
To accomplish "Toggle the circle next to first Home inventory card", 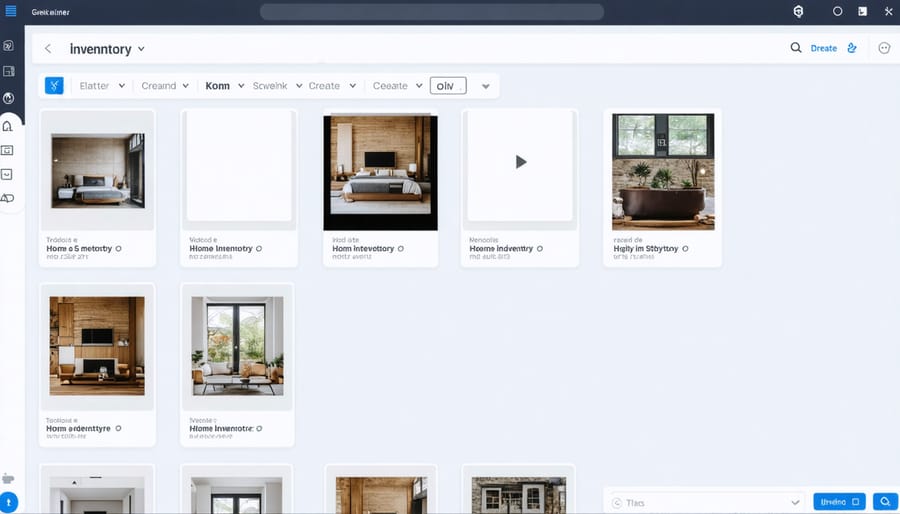I will (x=118, y=248).
